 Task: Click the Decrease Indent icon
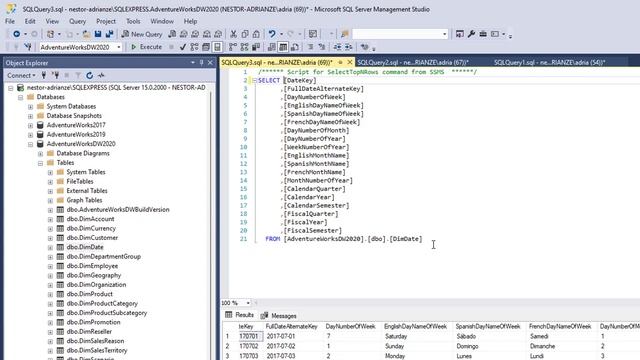(337, 47)
